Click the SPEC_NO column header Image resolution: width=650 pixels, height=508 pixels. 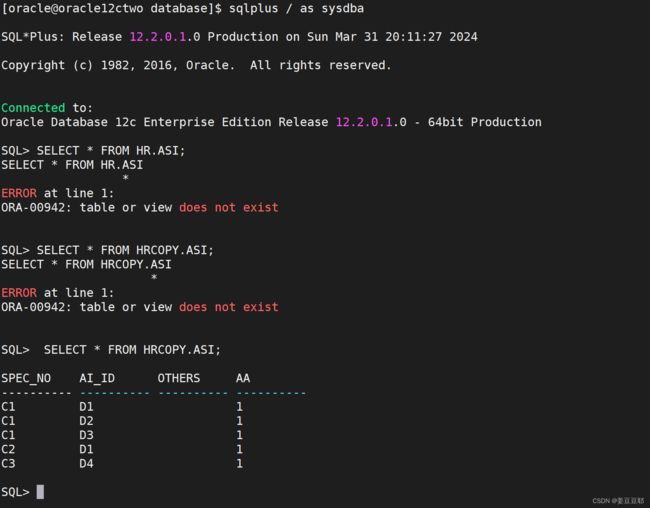coord(26,379)
